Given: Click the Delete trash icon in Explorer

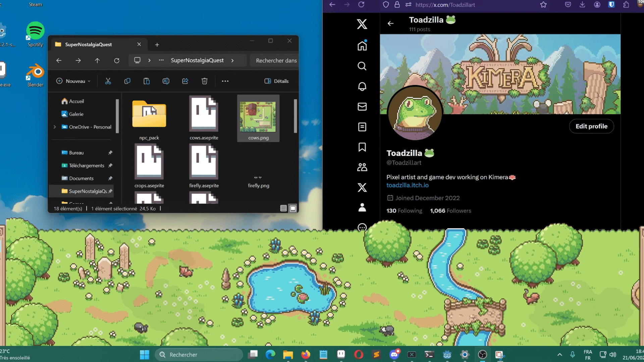Looking at the screenshot, I should click(x=205, y=81).
